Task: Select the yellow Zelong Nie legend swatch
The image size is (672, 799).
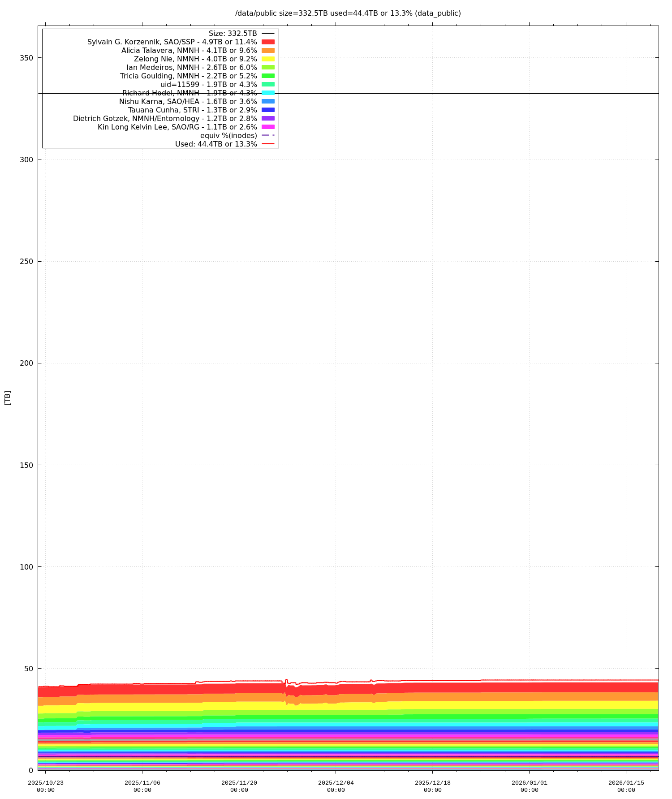Action: coord(268,59)
